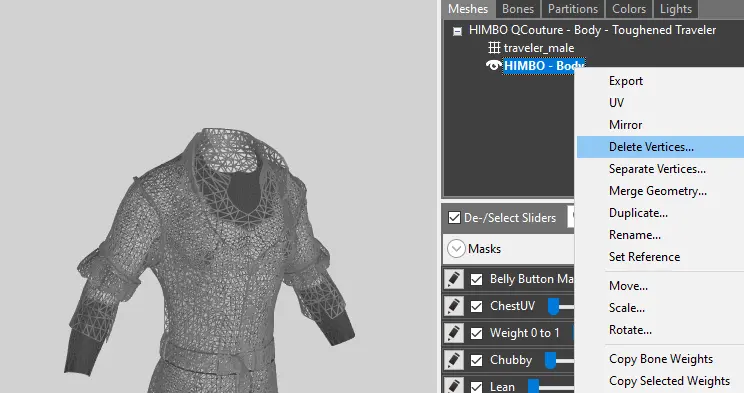Expand the Masks dropdown

[456, 249]
